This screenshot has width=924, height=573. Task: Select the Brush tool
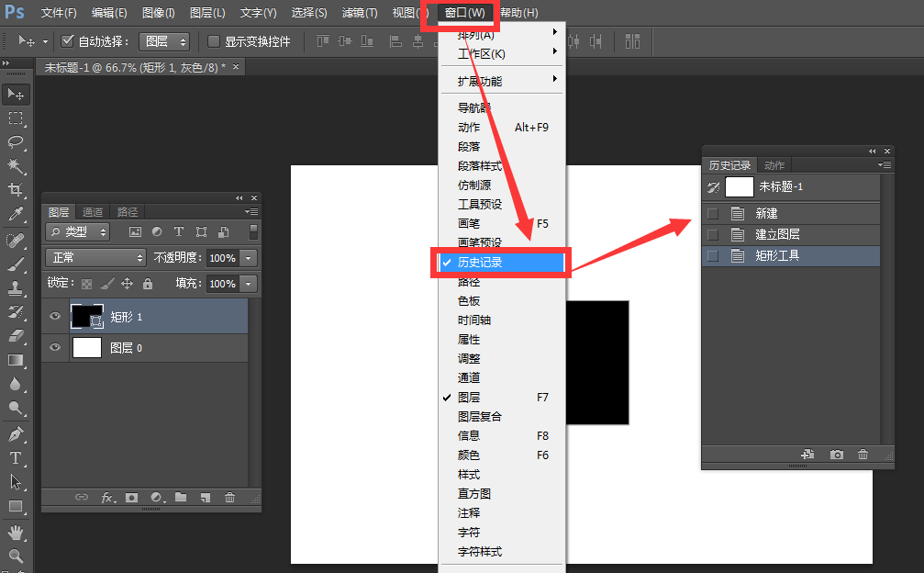[16, 264]
